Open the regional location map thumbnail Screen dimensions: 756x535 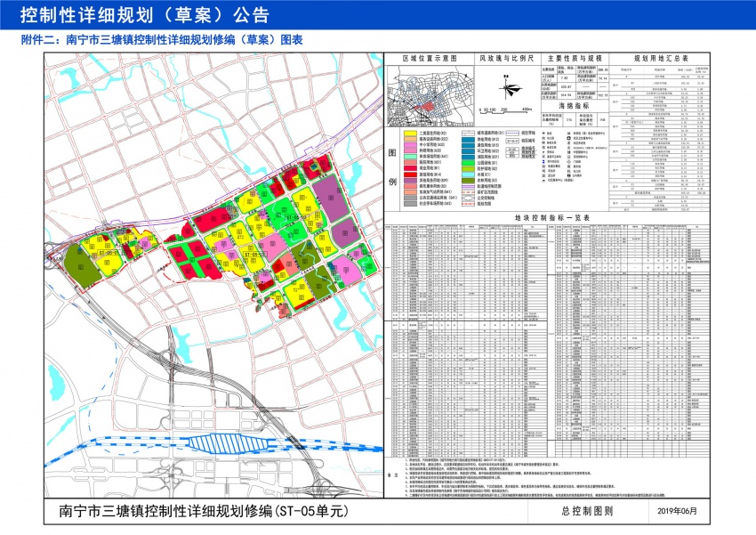tap(430, 96)
